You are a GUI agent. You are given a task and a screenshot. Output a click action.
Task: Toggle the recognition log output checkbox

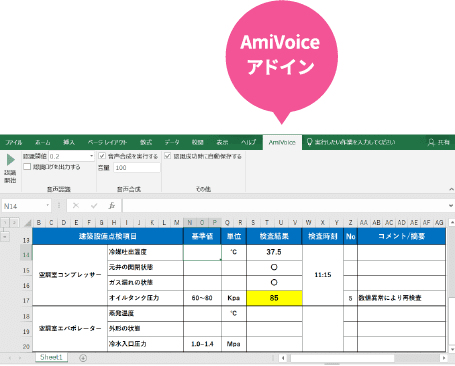[27, 166]
